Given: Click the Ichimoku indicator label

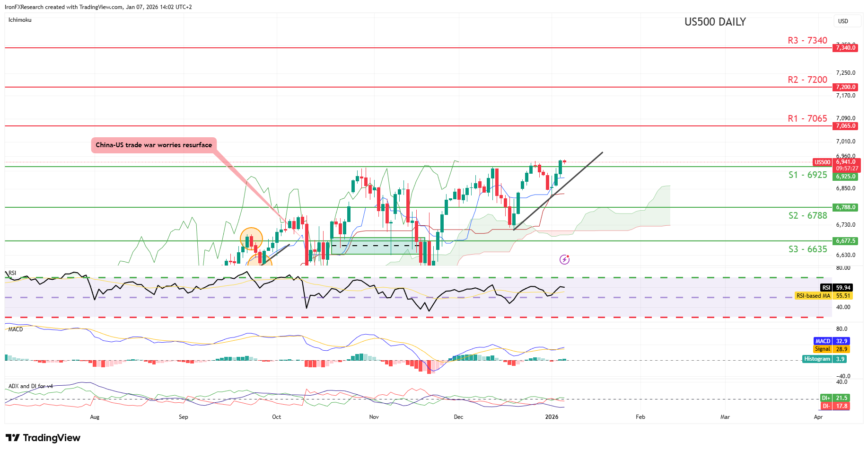Looking at the screenshot, I should point(20,20).
